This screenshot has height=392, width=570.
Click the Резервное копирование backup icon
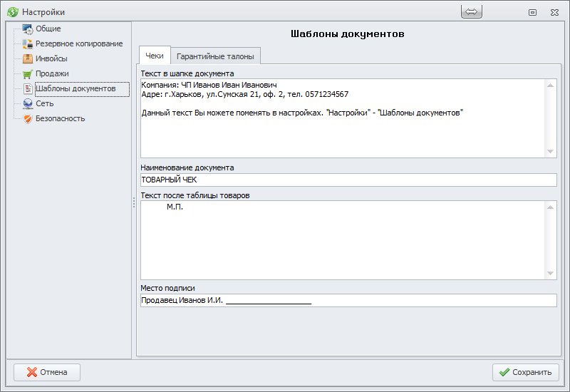click(x=28, y=44)
